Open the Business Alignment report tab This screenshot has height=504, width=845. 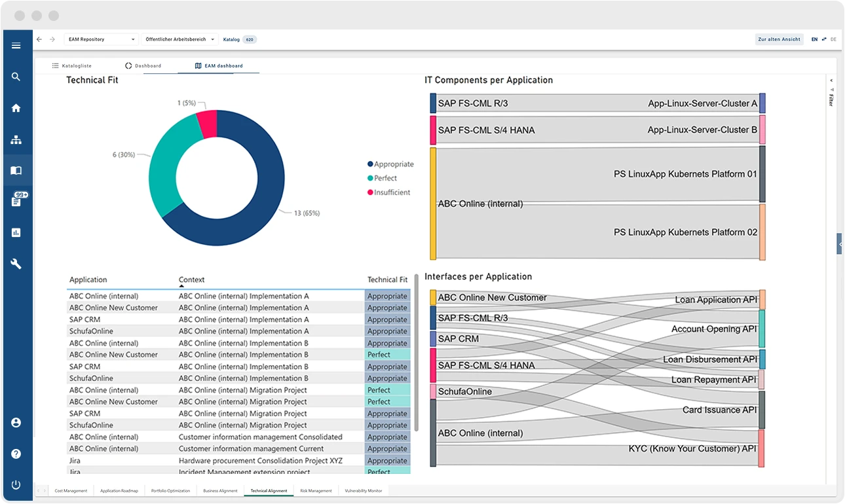pos(220,490)
